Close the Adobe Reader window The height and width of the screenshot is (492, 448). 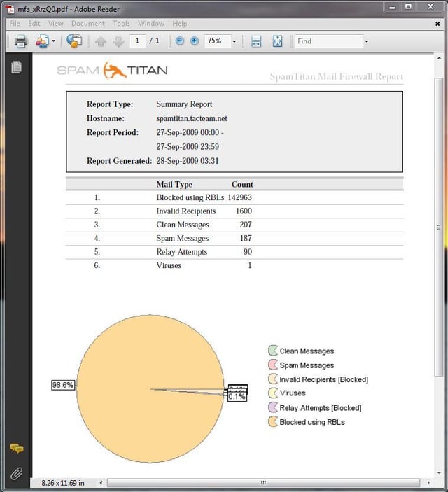pos(430,7)
